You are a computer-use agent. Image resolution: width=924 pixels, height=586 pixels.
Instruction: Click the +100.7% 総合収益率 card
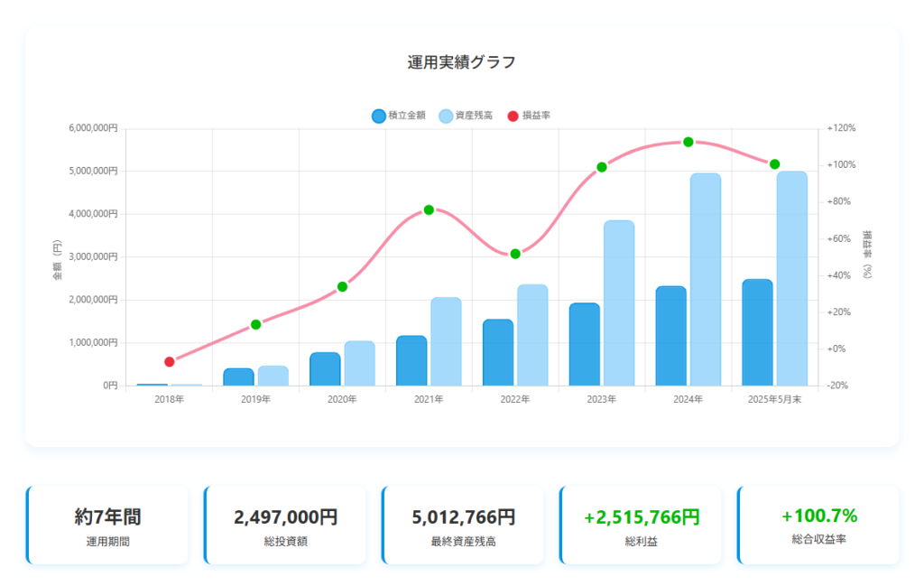tap(819, 526)
